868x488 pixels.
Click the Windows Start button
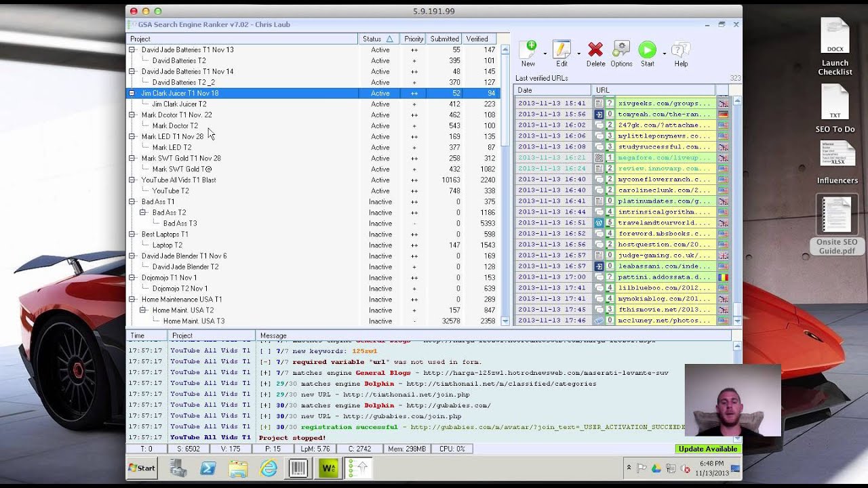click(142, 468)
